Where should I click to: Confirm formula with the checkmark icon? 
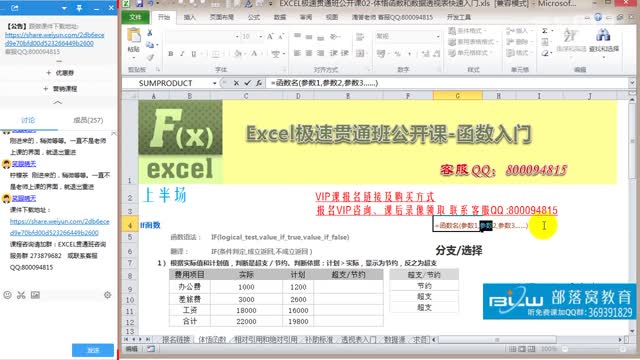(x=247, y=83)
